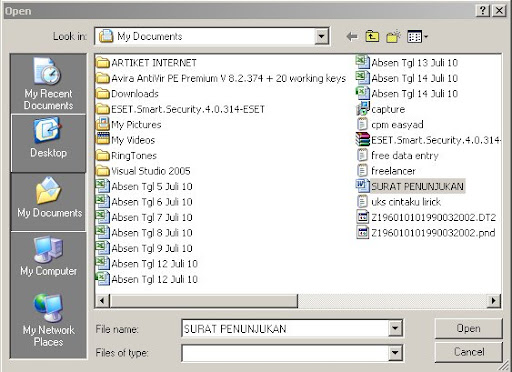Click the capture file icon

point(363,109)
